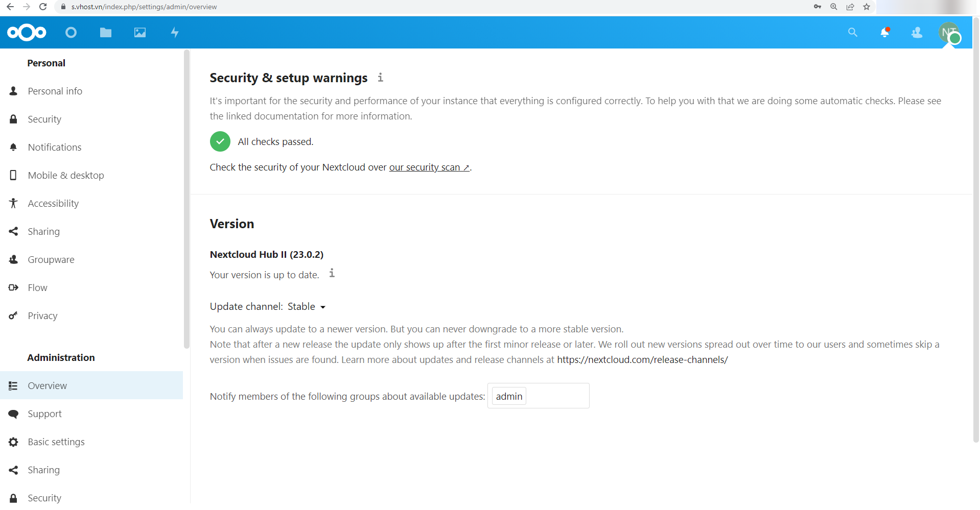The width and height of the screenshot is (980, 510).
Task: Open the Files app folder icon
Action: pyautogui.click(x=106, y=33)
